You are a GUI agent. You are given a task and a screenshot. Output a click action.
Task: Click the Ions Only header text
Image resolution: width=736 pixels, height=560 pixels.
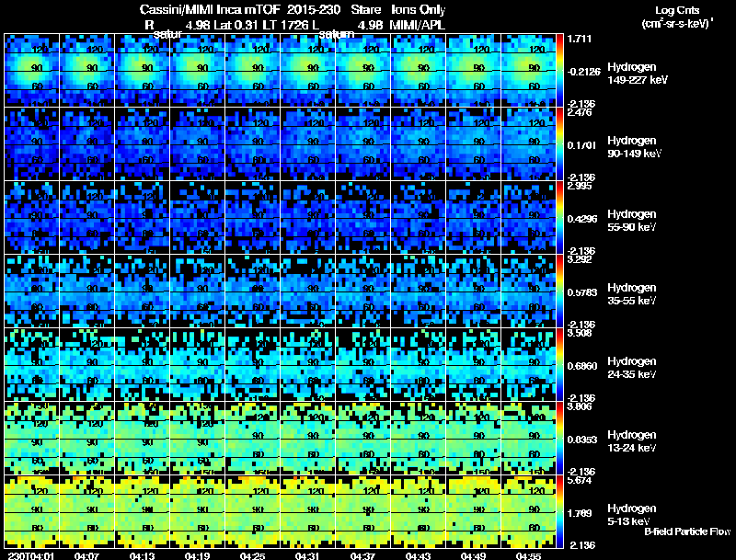(419, 9)
